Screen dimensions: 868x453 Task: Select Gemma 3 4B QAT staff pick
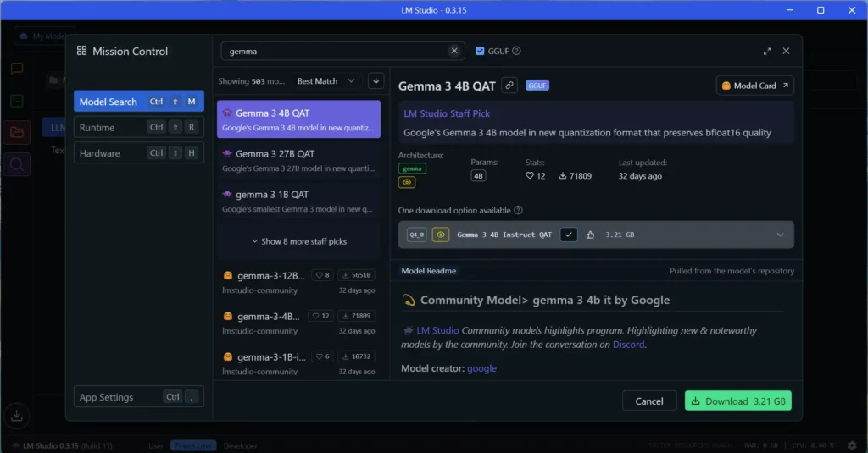[299, 119]
